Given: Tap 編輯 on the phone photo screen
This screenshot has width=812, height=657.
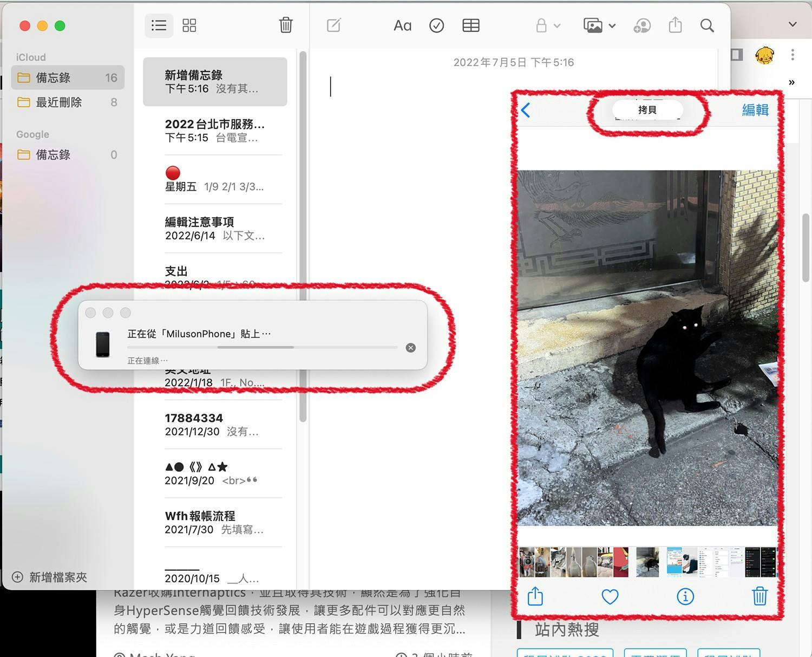Looking at the screenshot, I should tap(755, 110).
